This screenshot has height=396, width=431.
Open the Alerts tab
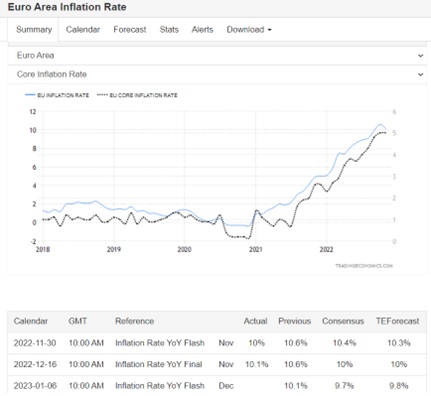202,30
